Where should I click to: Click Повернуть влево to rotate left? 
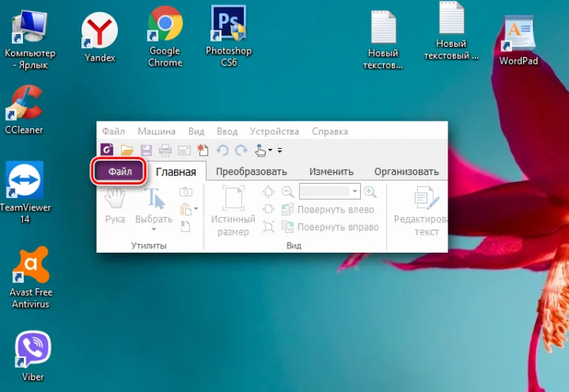tap(327, 210)
